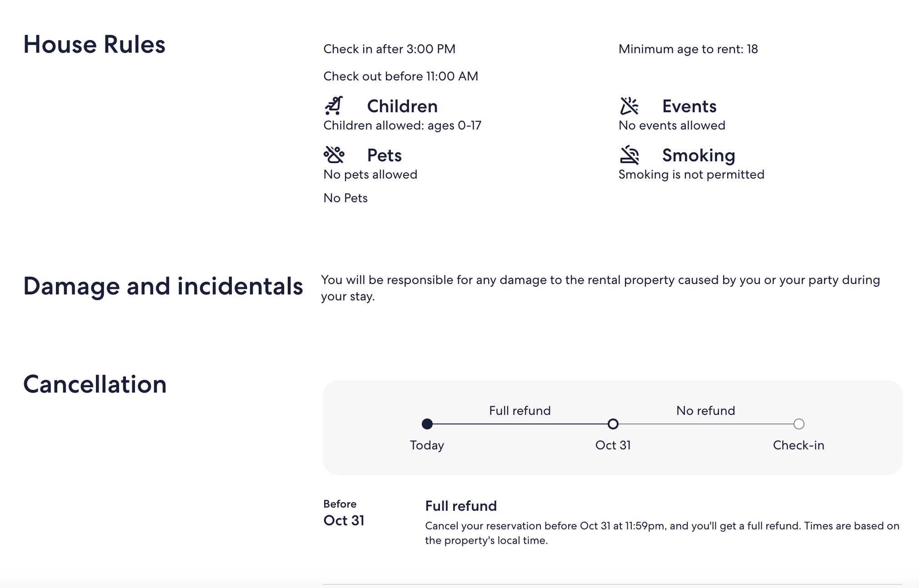Expand the Cancellation section
This screenshot has height=588, width=919.
tap(95, 384)
